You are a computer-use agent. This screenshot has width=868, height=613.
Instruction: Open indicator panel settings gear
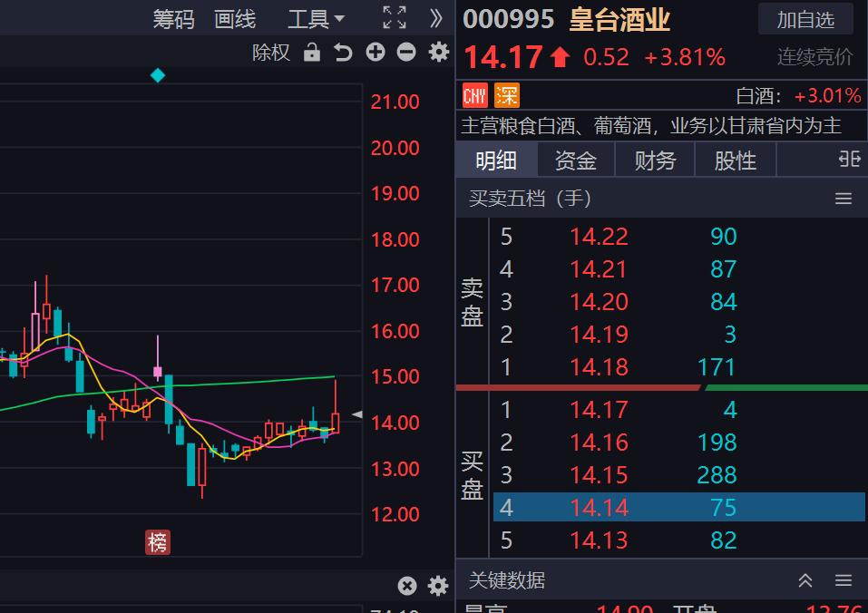click(438, 585)
